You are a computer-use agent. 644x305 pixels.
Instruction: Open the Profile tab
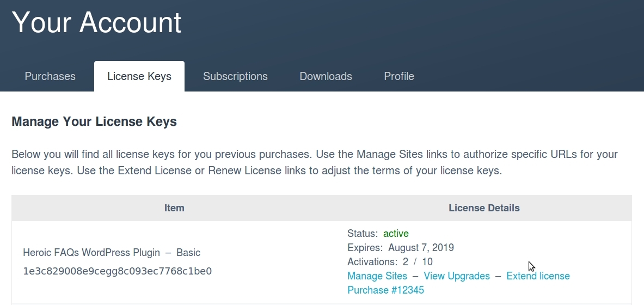[x=399, y=76]
